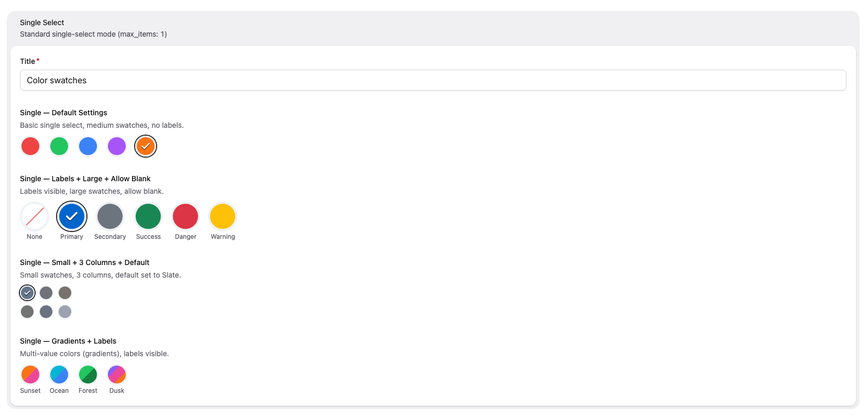Select the Dusk gradient swatch

117,375
